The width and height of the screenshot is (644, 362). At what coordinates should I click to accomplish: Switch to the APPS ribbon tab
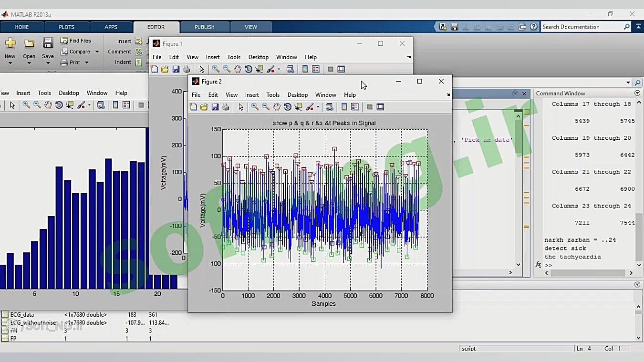click(111, 27)
